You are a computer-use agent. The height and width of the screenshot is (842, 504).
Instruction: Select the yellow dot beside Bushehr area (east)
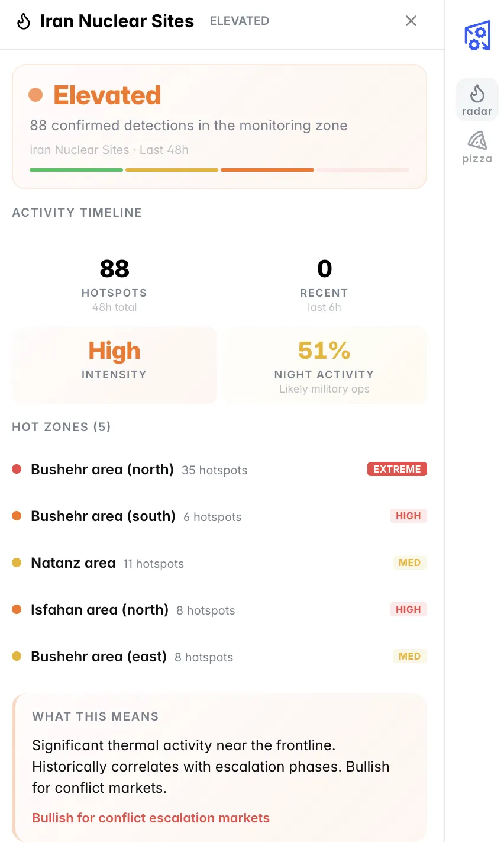[18, 655]
